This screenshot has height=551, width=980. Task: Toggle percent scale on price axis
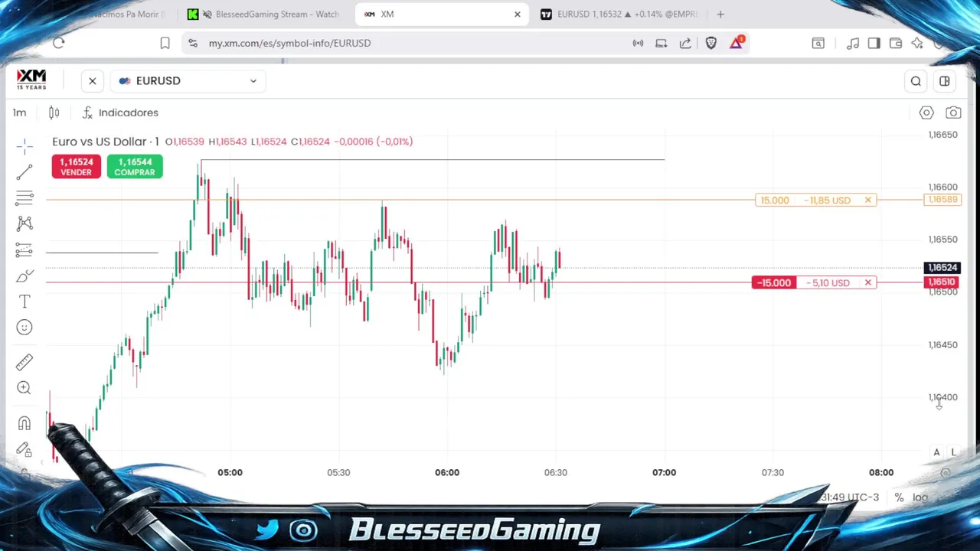click(899, 497)
